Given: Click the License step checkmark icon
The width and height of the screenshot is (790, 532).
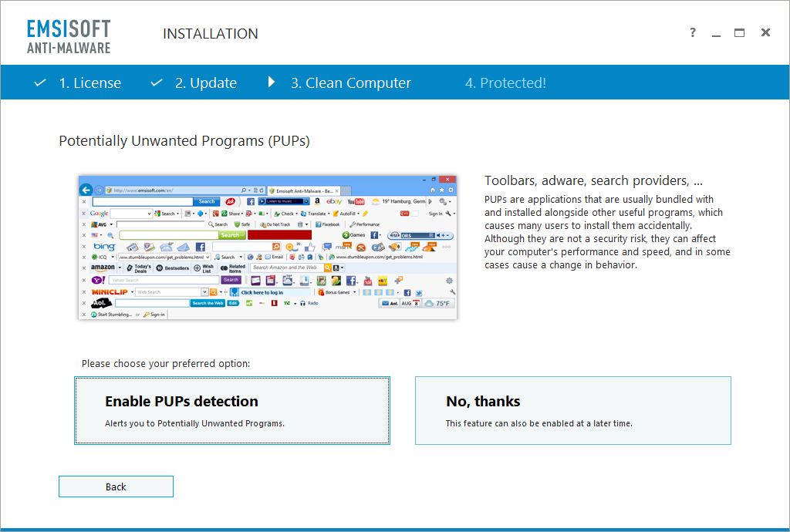Looking at the screenshot, I should click(40, 82).
